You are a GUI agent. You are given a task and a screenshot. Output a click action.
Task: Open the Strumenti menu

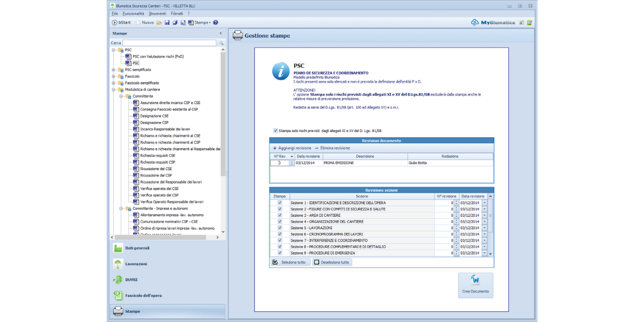[x=157, y=13]
